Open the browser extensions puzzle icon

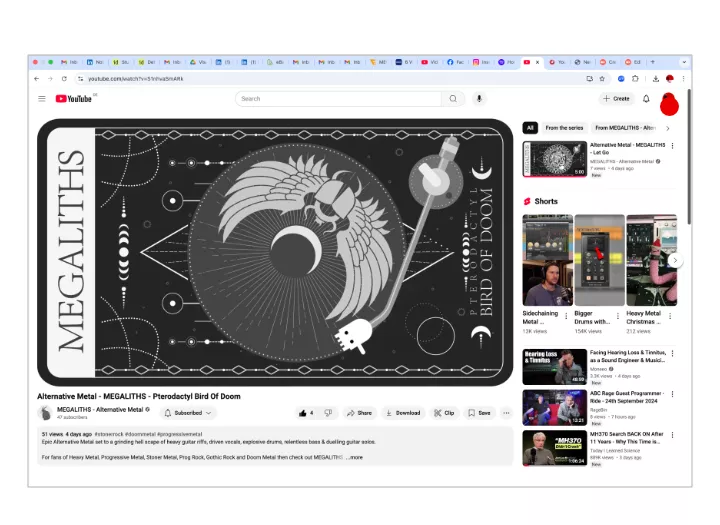[636, 79]
